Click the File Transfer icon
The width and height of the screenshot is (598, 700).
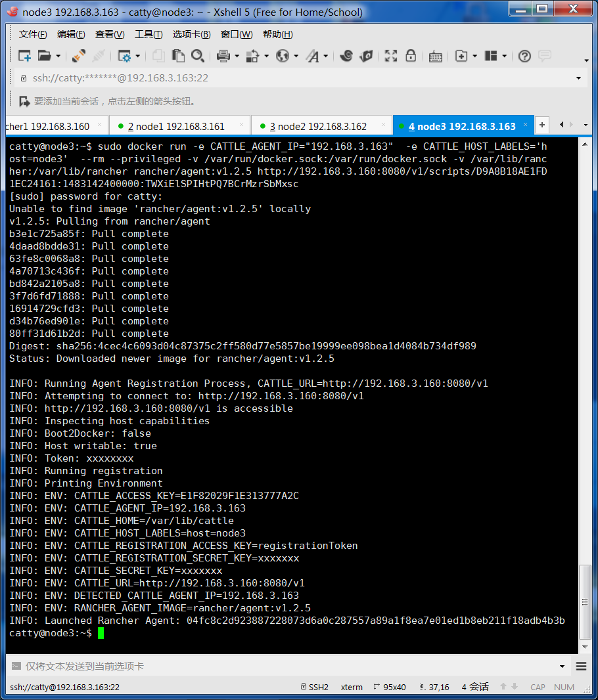coord(252,56)
